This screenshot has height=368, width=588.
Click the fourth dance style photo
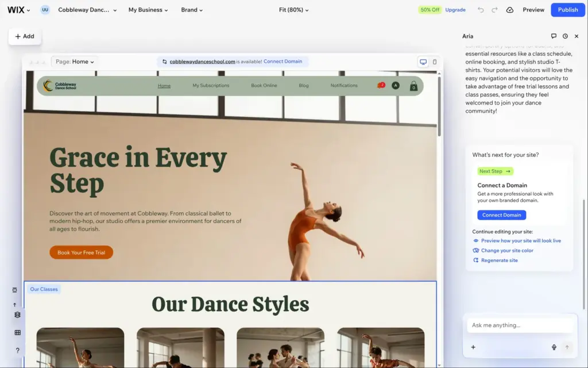pyautogui.click(x=381, y=347)
